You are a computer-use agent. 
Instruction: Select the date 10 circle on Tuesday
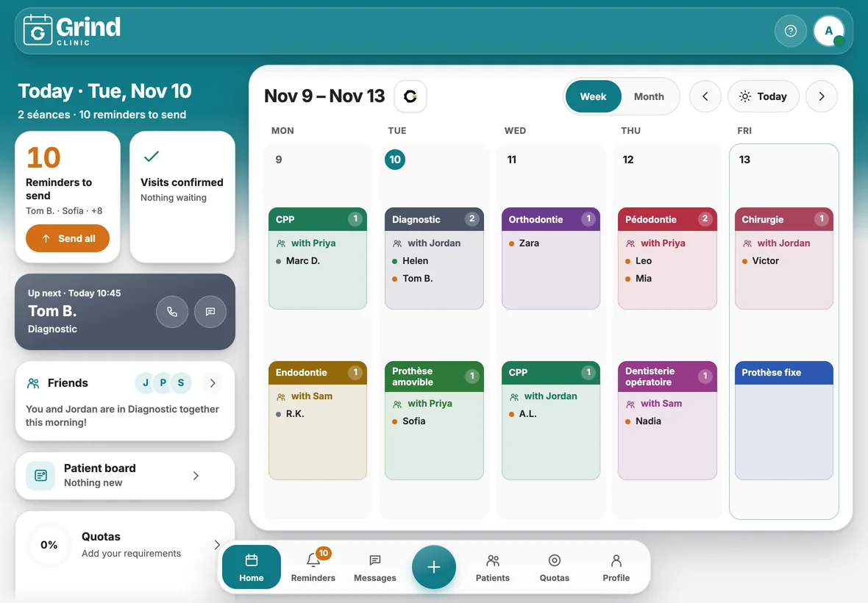pos(395,160)
